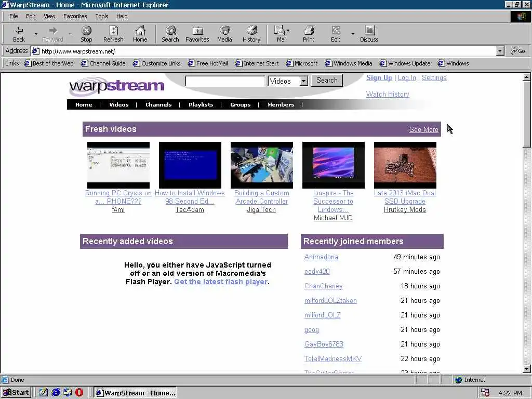Open the Windows 98 install video thumbnail
This screenshot has height=399, width=532.
190,165
